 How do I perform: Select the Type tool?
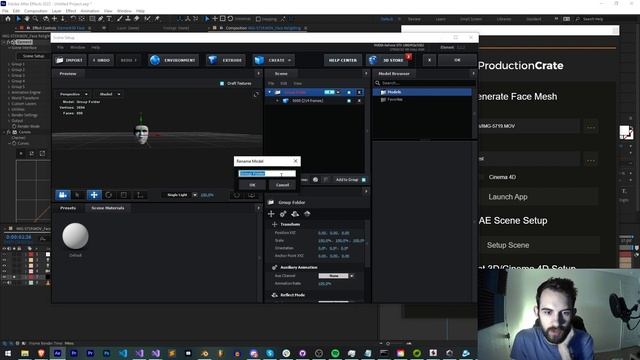coord(109,19)
